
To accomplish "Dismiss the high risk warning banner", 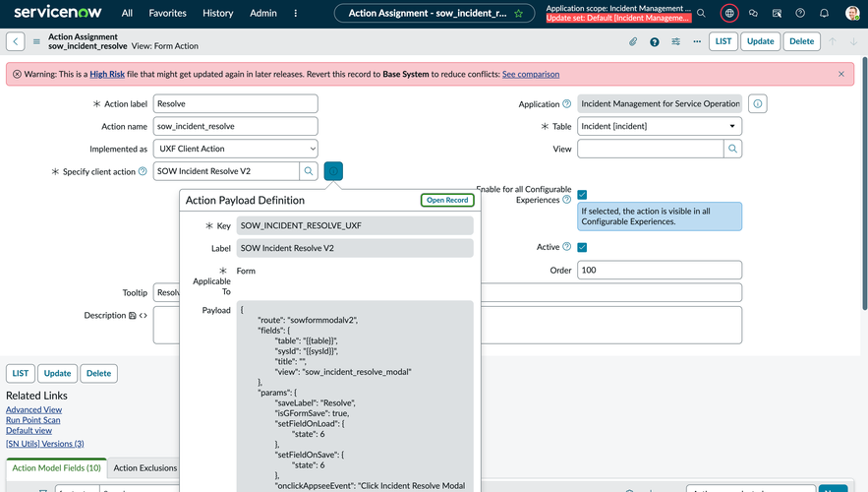I will pos(841,74).
